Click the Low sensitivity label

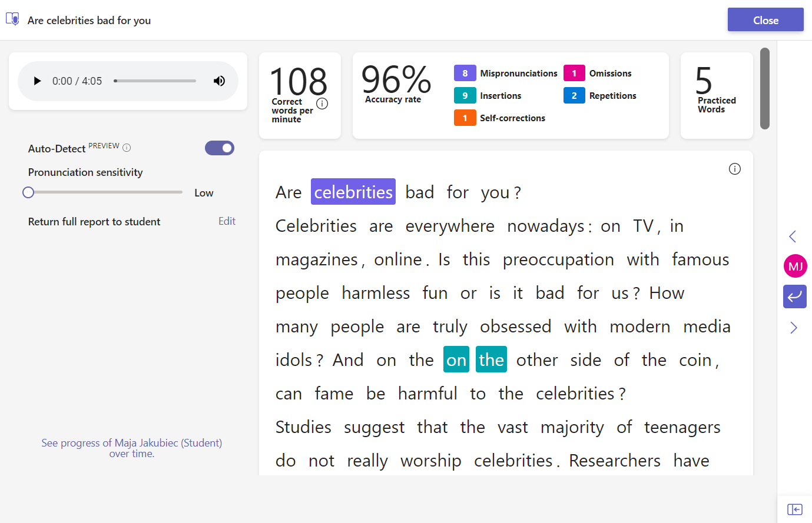point(204,193)
